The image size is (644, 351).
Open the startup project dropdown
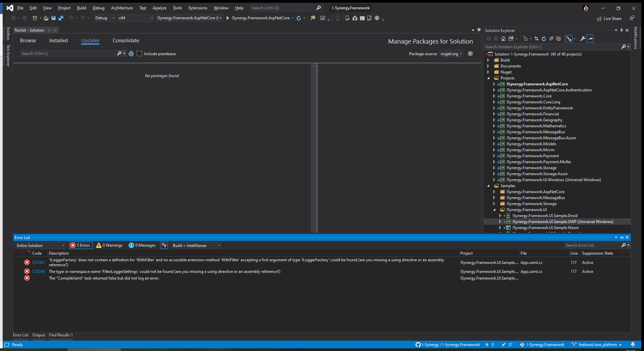tap(190, 18)
